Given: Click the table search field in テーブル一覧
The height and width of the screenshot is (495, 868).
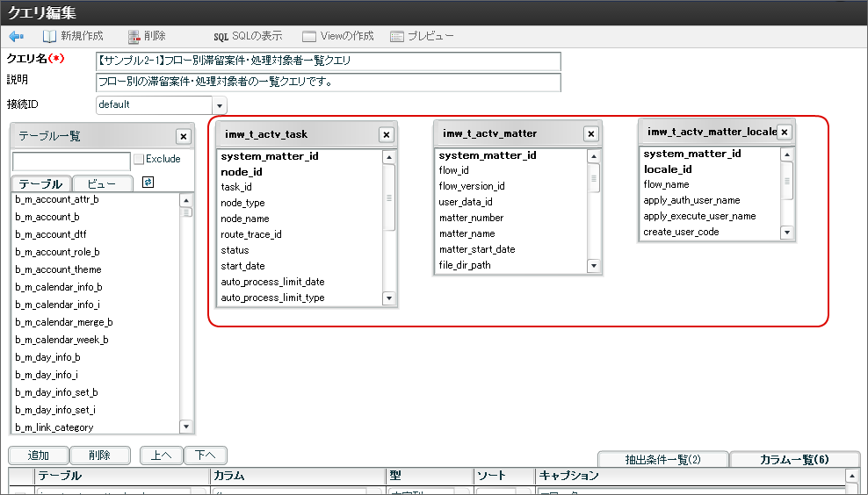Looking at the screenshot, I should pyautogui.click(x=71, y=161).
